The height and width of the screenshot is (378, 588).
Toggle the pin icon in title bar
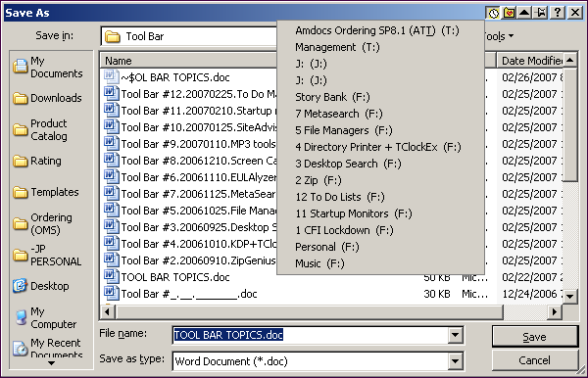(541, 13)
